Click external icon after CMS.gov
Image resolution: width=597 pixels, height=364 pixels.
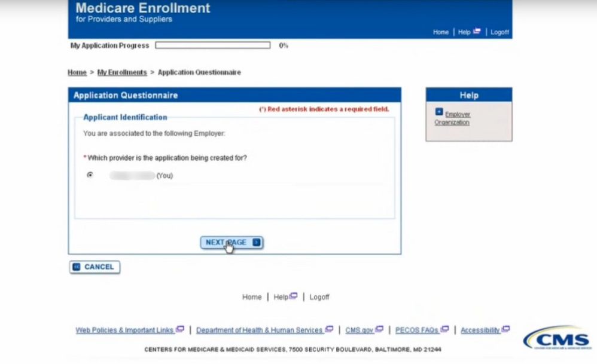click(379, 329)
